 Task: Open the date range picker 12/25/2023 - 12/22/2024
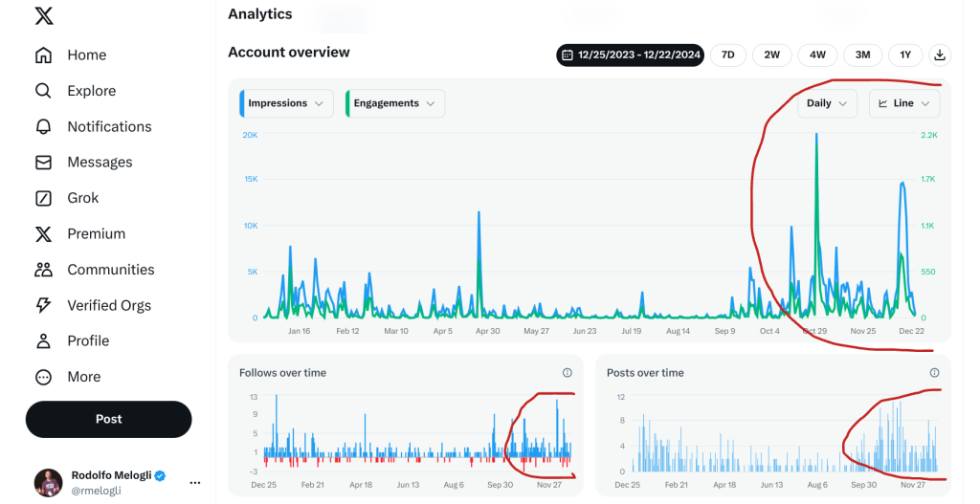pyautogui.click(x=631, y=55)
